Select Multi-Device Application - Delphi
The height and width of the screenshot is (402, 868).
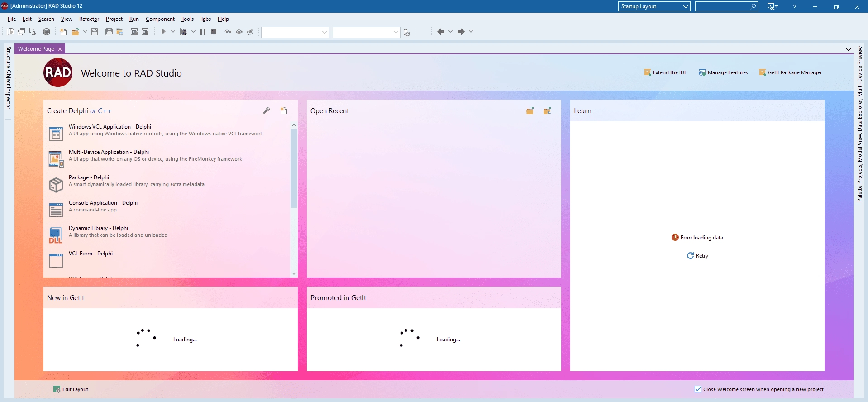(167, 159)
